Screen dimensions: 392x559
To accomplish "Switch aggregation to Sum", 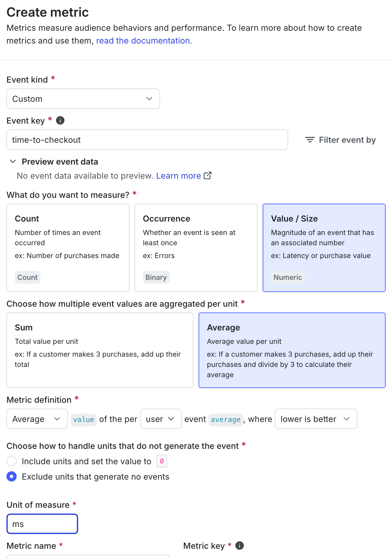I will pos(100,351).
